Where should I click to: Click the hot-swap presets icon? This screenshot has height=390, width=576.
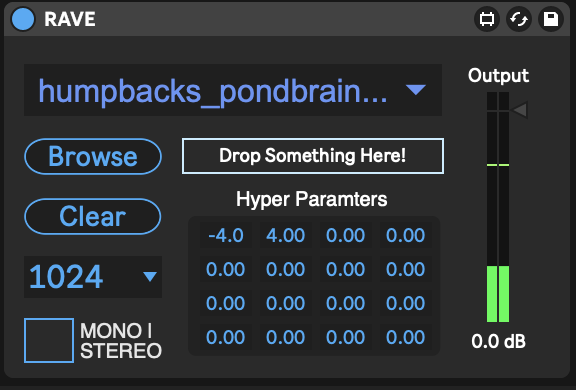(x=519, y=19)
